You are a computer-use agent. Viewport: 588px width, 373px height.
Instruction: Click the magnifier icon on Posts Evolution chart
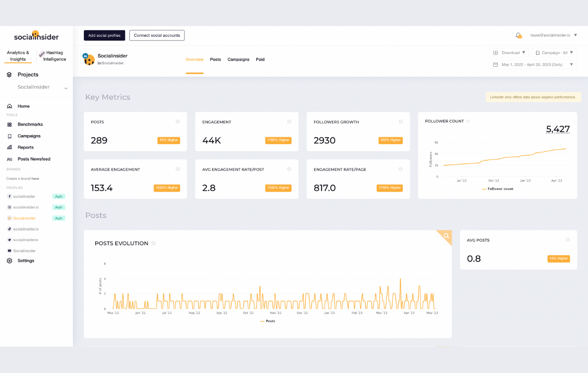coord(447,236)
